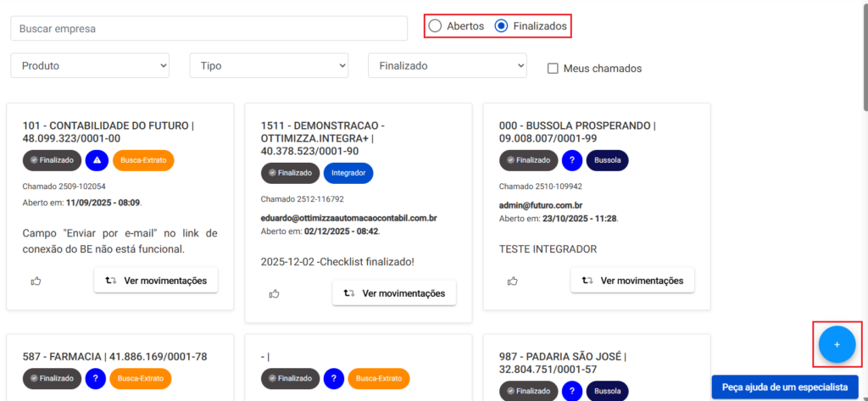Open Ver movimentações on Bussola Prosperando card
The image size is (868, 401).
coord(632,281)
